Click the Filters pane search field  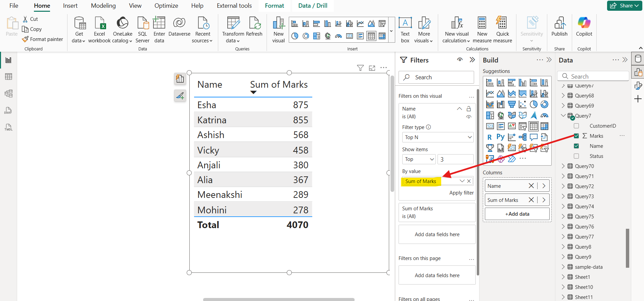point(436,77)
